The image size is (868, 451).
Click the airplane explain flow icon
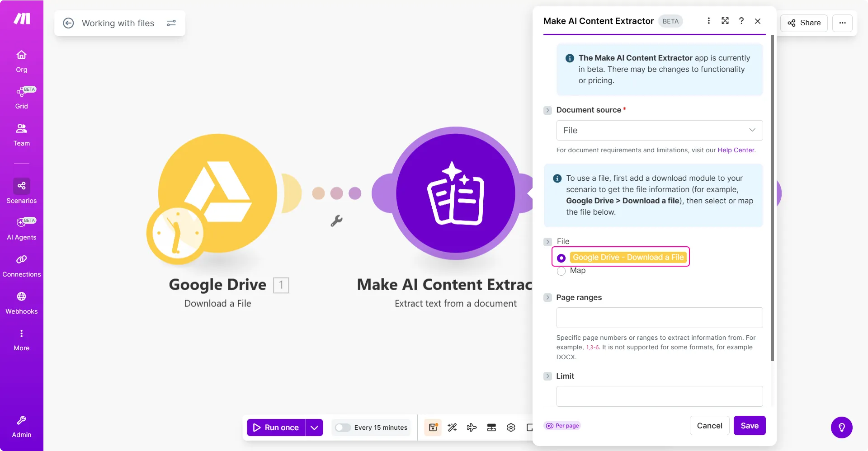tap(472, 428)
